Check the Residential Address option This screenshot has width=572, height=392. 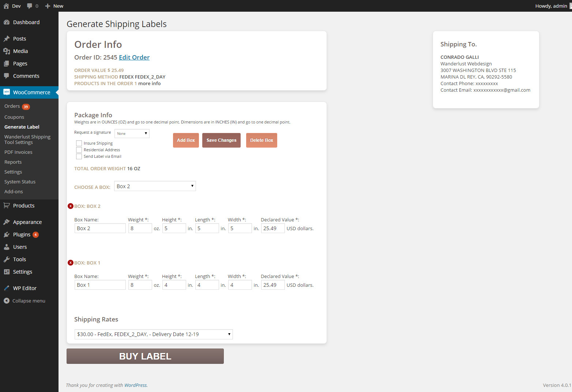pyautogui.click(x=79, y=150)
